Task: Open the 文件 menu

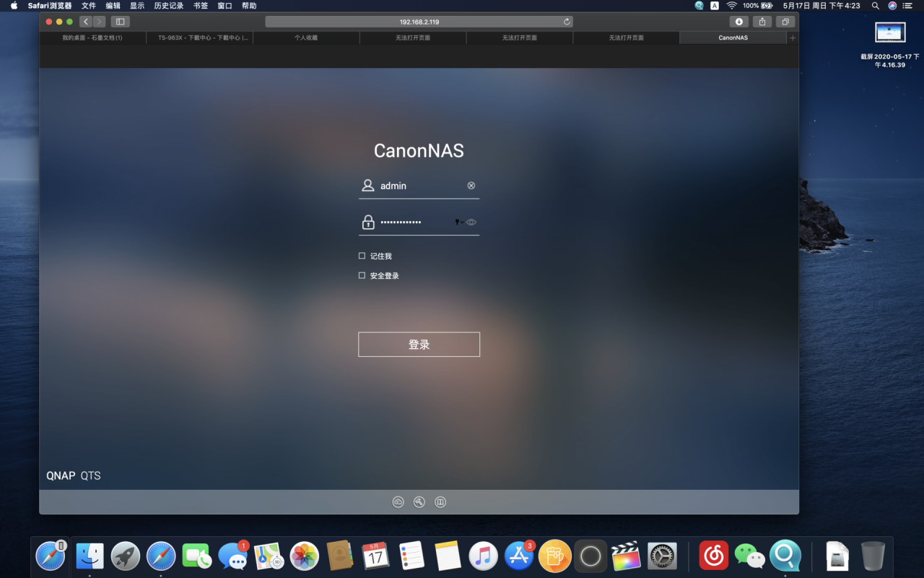Action: 89,6
